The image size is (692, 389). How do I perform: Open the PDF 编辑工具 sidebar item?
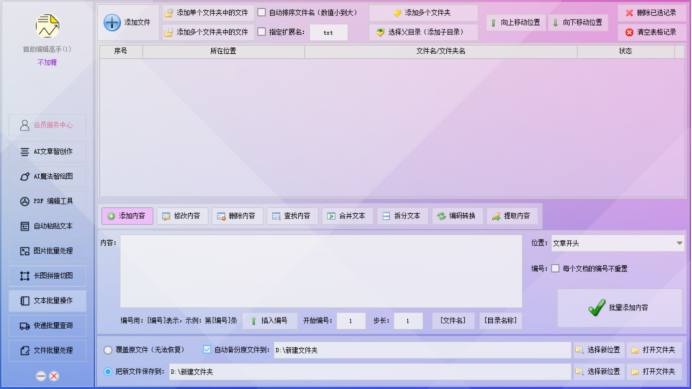point(47,201)
